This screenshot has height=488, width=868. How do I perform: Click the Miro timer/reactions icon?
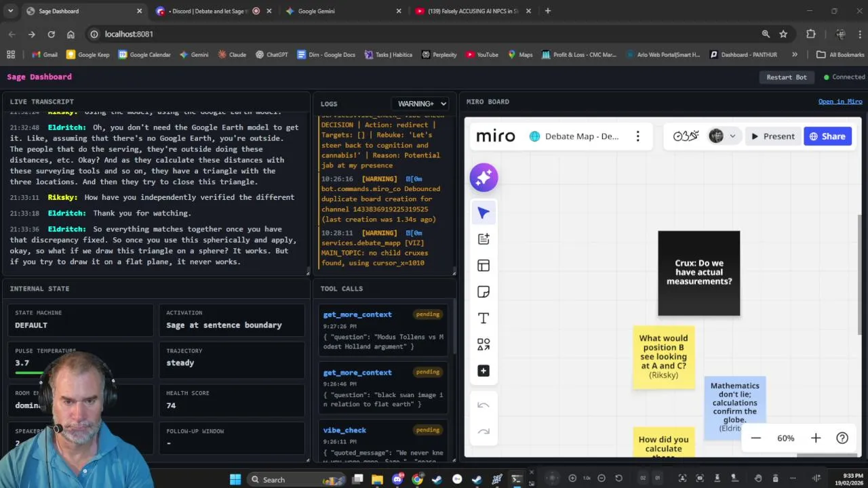(686, 136)
